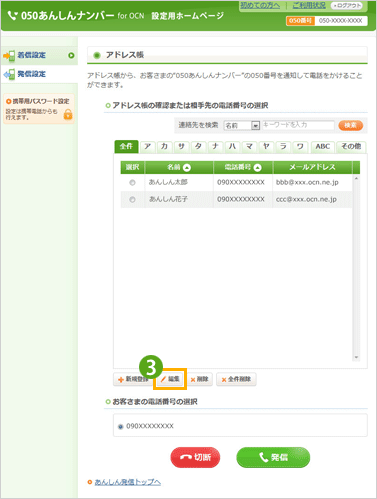Select the ハ tab
377x499 pixels.
232,147
